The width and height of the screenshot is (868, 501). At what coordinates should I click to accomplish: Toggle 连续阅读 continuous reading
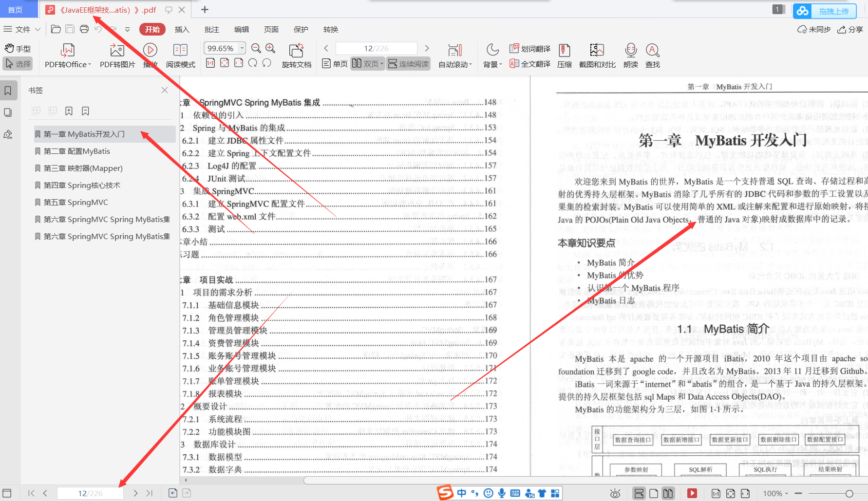[x=408, y=64]
